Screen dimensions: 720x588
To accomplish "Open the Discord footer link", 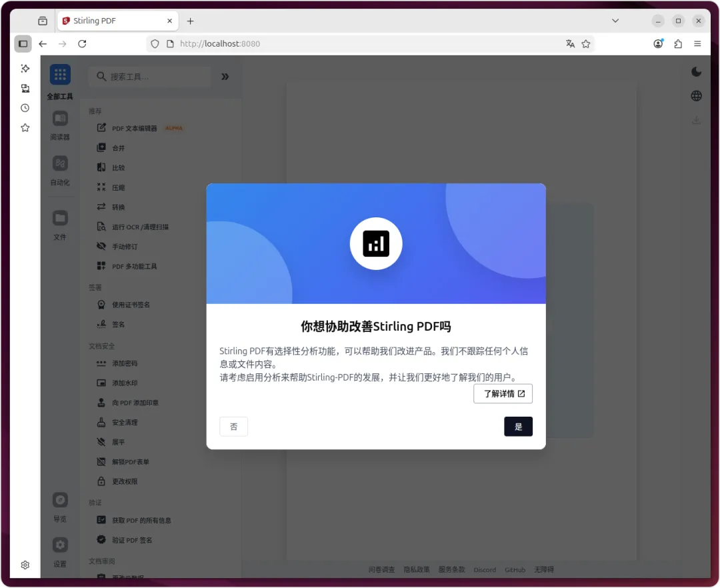I will 485,569.
